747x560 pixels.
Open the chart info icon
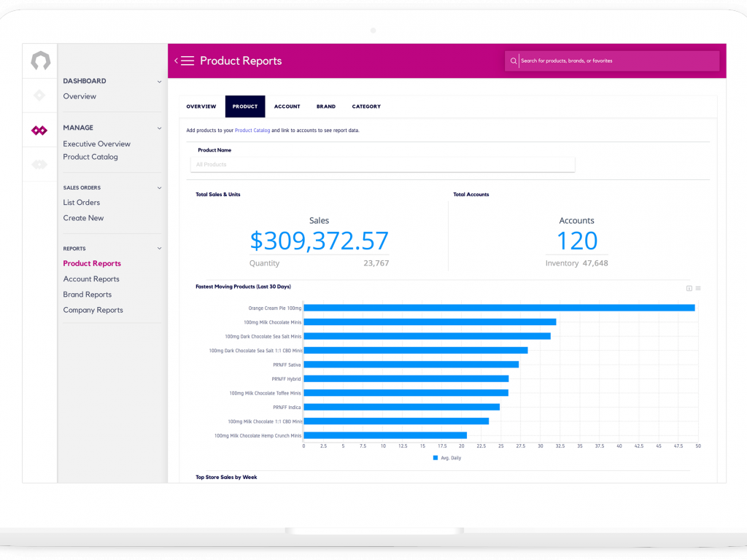click(689, 288)
